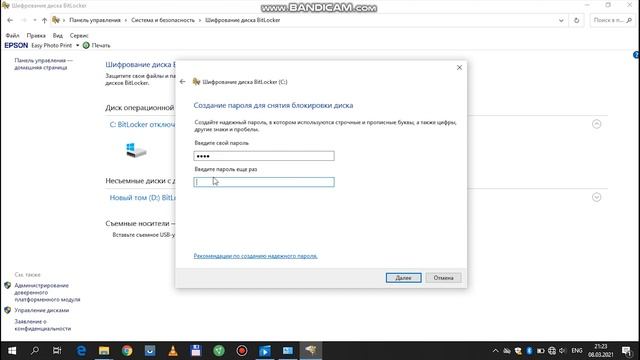Click the Новый том (D:) heading
Viewport: 640px width, 360px height.
pos(142,198)
